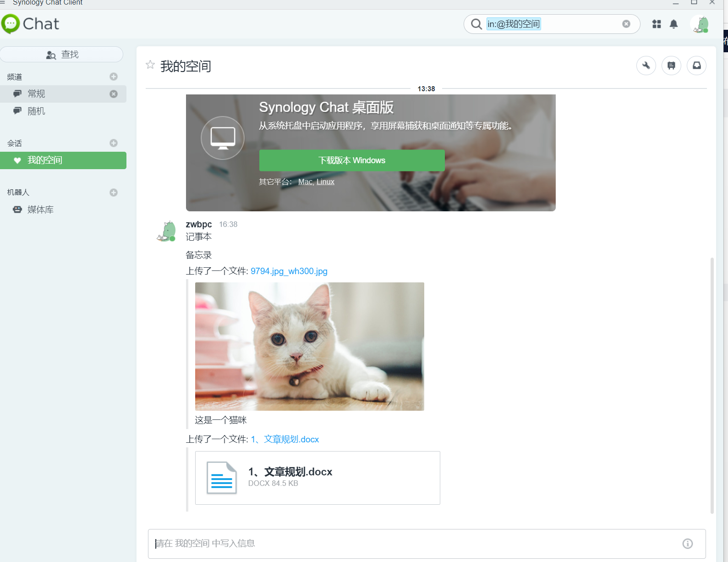The height and width of the screenshot is (562, 728).
Task: Star the 我的空间 conversation
Action: pyautogui.click(x=150, y=65)
